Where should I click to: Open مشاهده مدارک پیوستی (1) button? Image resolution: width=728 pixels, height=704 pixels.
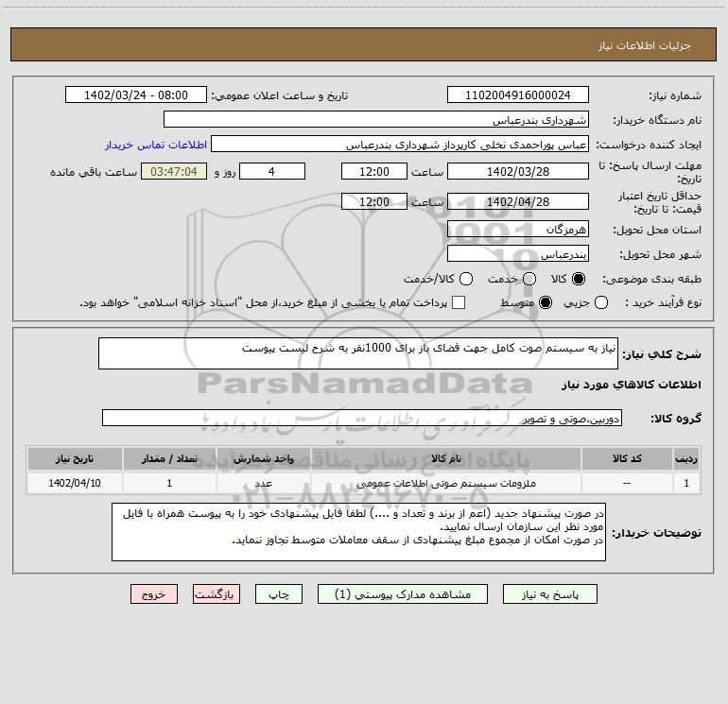coord(403,594)
